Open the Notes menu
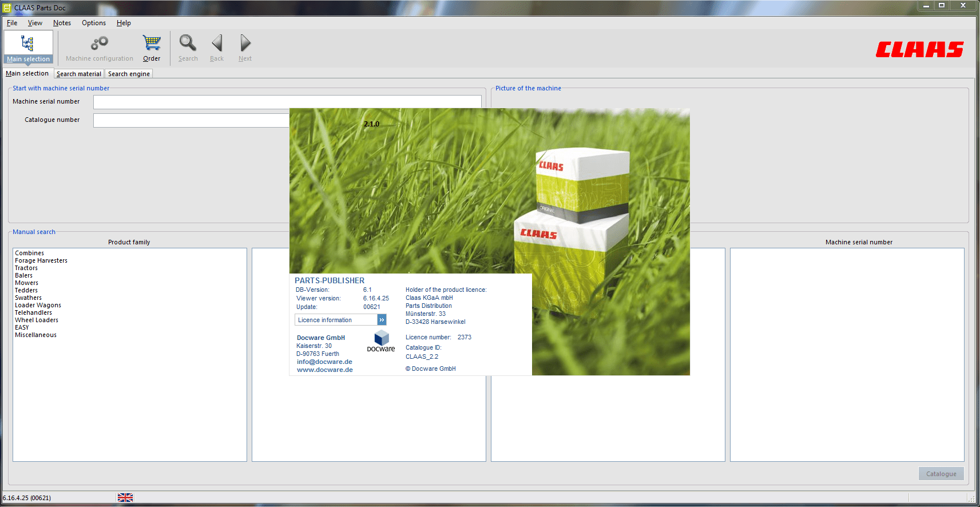This screenshot has width=980, height=507. [62, 23]
